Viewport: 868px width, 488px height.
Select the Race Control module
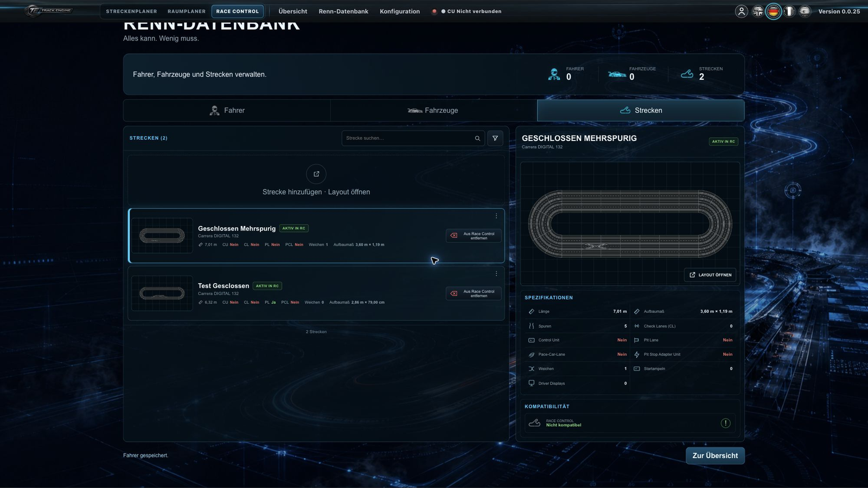pyautogui.click(x=238, y=11)
